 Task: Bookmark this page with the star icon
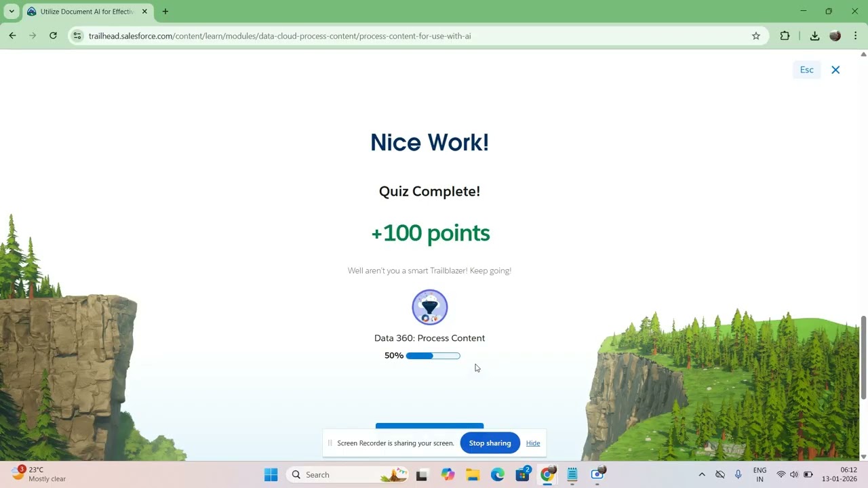click(756, 36)
